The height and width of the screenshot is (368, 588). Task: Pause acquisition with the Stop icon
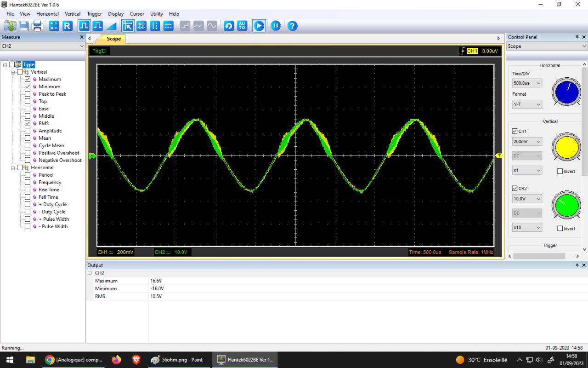pos(276,26)
